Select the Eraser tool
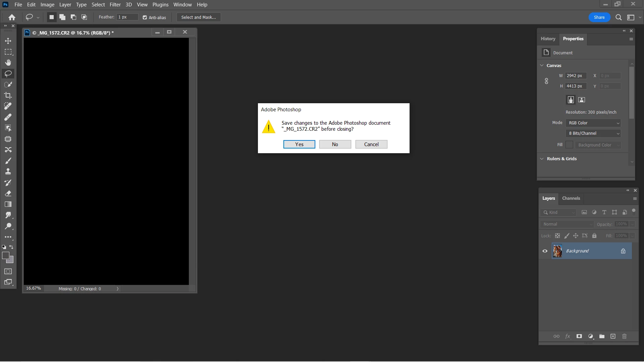 tap(8, 193)
